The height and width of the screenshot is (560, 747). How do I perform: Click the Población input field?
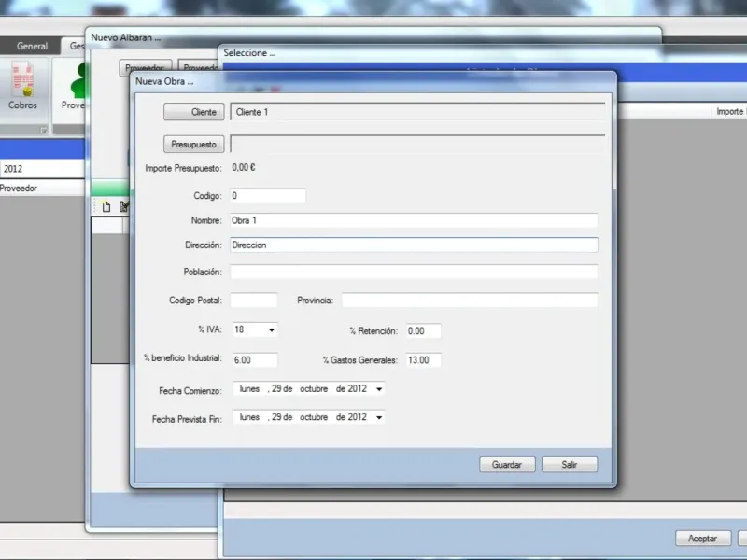point(414,272)
